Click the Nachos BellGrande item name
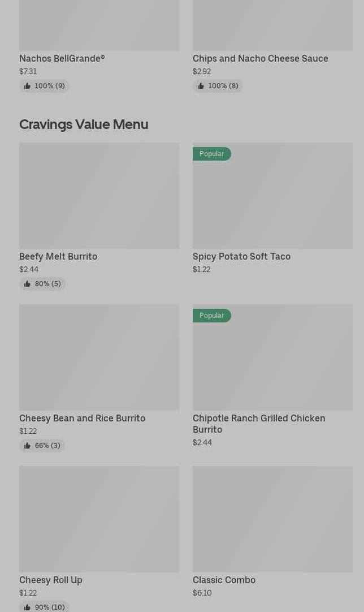The width and height of the screenshot is (364, 612). pos(62,58)
